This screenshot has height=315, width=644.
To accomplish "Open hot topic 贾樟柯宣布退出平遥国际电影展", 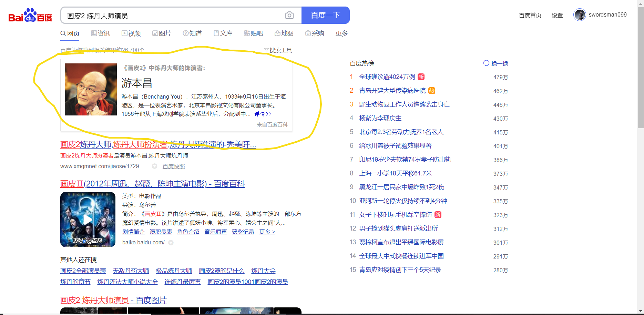I will (x=401, y=242).
